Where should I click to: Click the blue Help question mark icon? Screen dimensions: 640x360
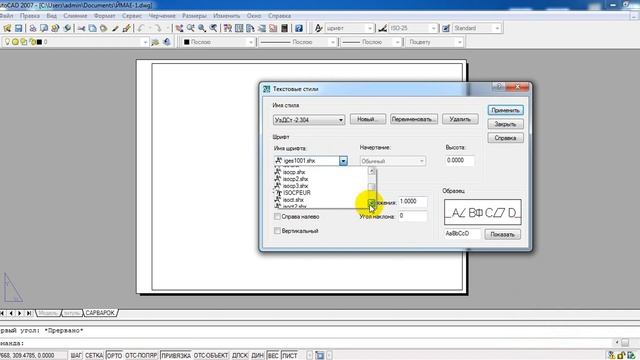299,28
